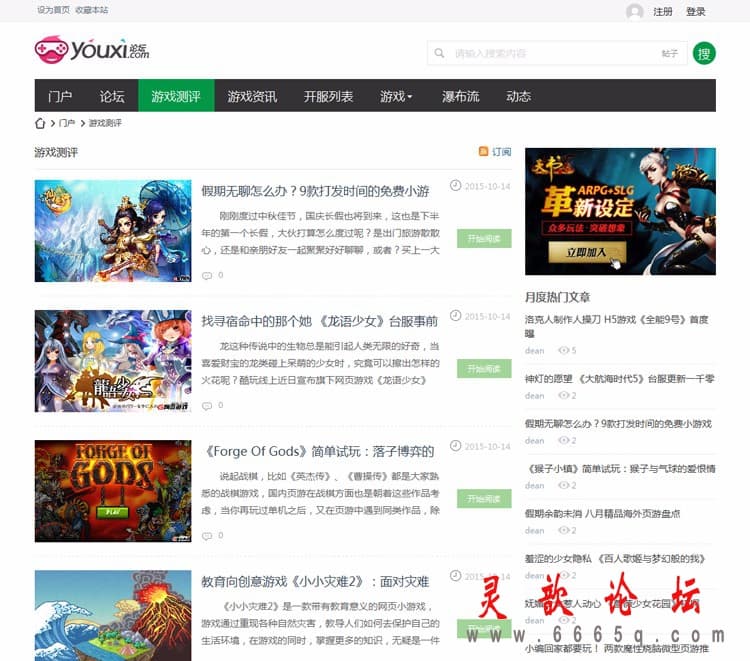Click the home icon in breadcrumb
This screenshot has height=661, width=750.
click(x=40, y=123)
